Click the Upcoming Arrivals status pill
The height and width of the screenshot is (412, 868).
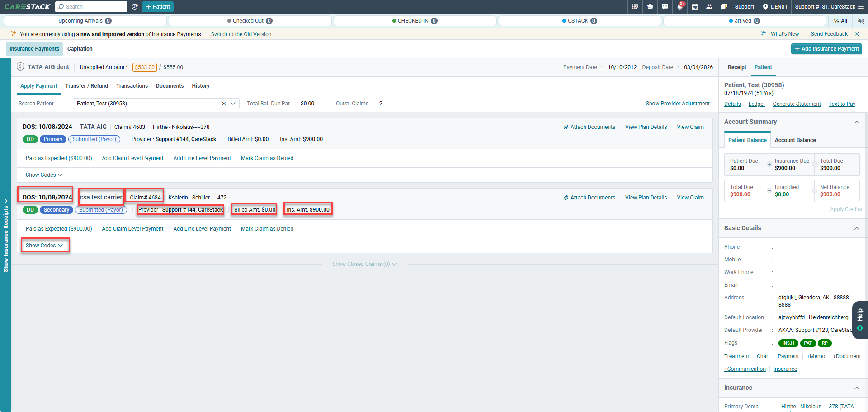[85, 21]
